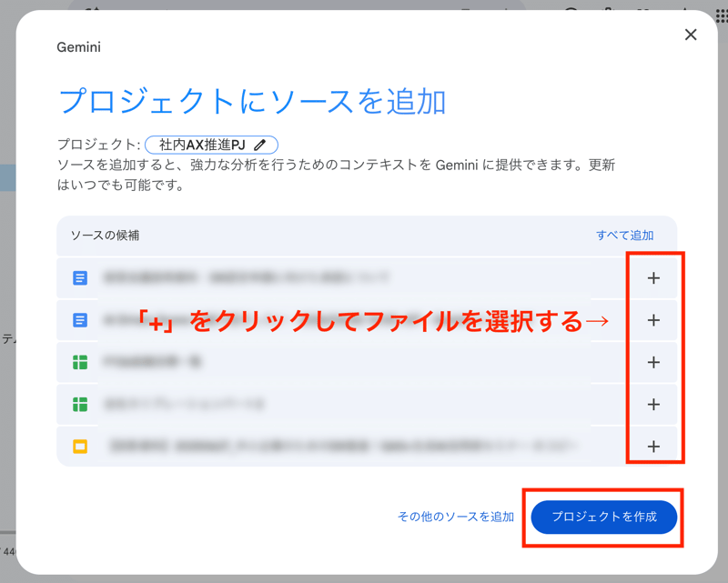Viewport: 728px width, 583px height.
Task: Add the second document source with plus
Action: point(653,320)
